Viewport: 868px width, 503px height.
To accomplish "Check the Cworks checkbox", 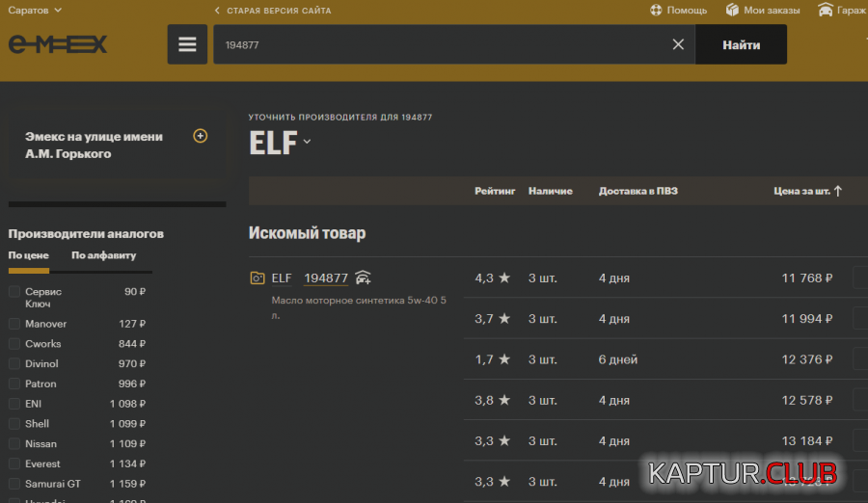I will coord(14,344).
